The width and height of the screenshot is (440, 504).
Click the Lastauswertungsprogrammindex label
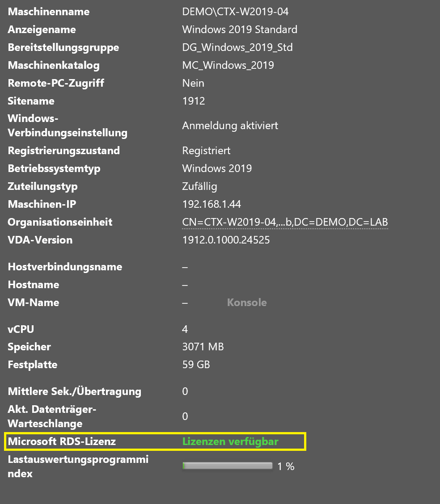(x=78, y=466)
